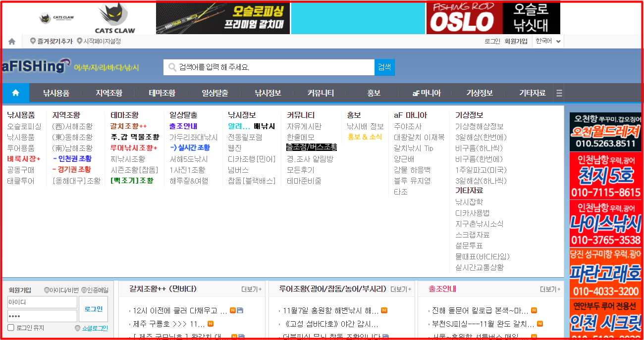The width and height of the screenshot is (644, 340).
Task: Open the hamburger all-menu icon
Action: pos(559,93)
